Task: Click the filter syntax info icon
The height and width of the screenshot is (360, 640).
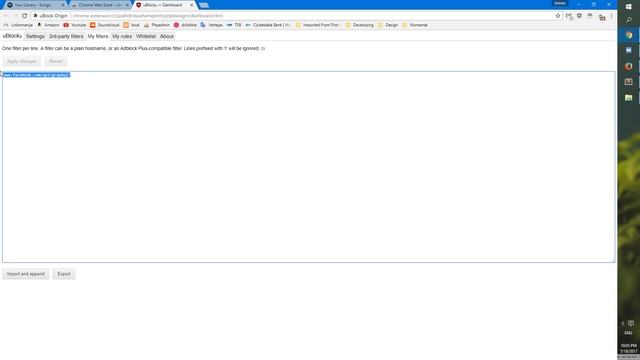Action: (263, 49)
